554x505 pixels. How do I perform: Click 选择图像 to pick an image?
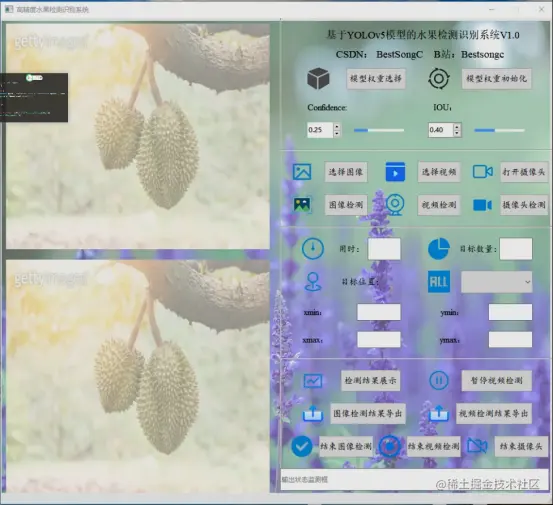(346, 172)
